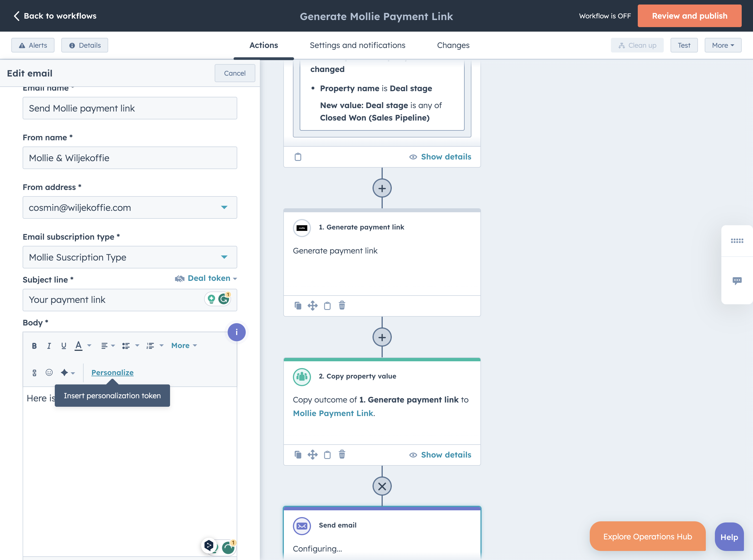Screen dimensions: 753x560
Task: Edit the Email name field
Action: click(x=130, y=108)
